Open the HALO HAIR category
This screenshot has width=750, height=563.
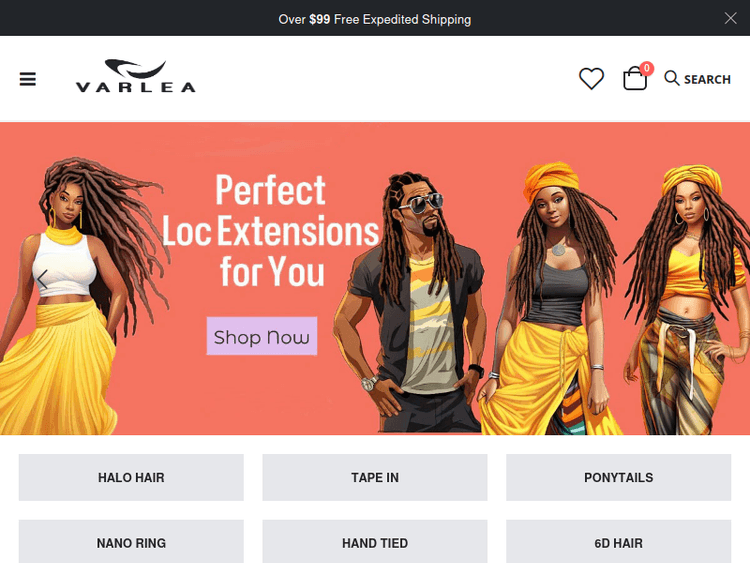click(x=131, y=477)
